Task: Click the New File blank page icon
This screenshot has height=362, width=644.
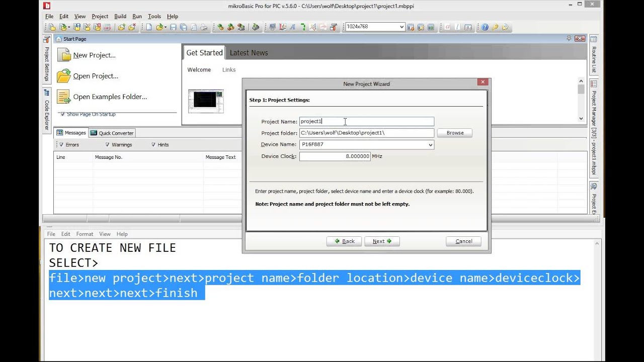Action: pyautogui.click(x=149, y=27)
